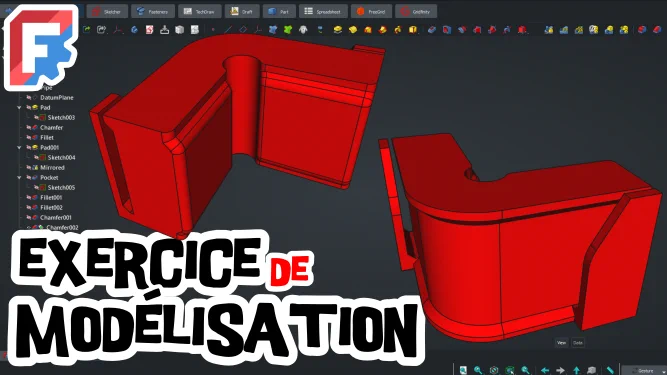This screenshot has height=375, width=667.
Task: Open the View property tab
Action: tap(562, 343)
